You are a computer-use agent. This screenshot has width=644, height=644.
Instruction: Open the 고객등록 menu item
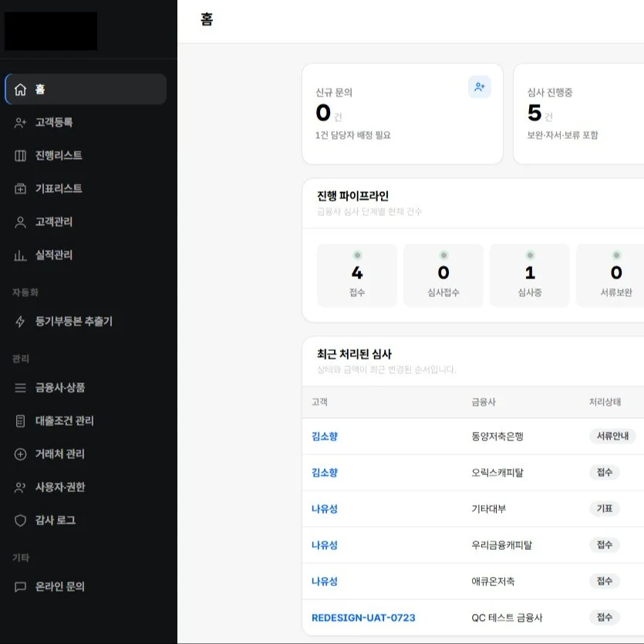pos(86,123)
